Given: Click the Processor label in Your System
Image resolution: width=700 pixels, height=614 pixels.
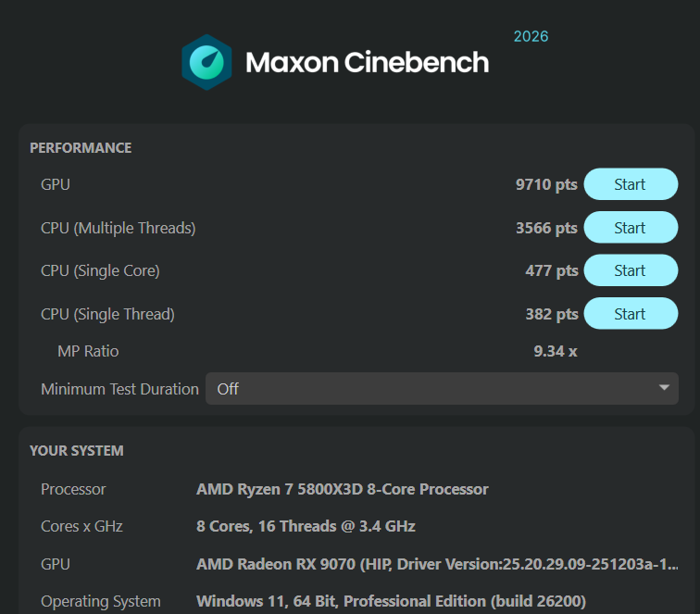Looking at the screenshot, I should [x=73, y=489].
